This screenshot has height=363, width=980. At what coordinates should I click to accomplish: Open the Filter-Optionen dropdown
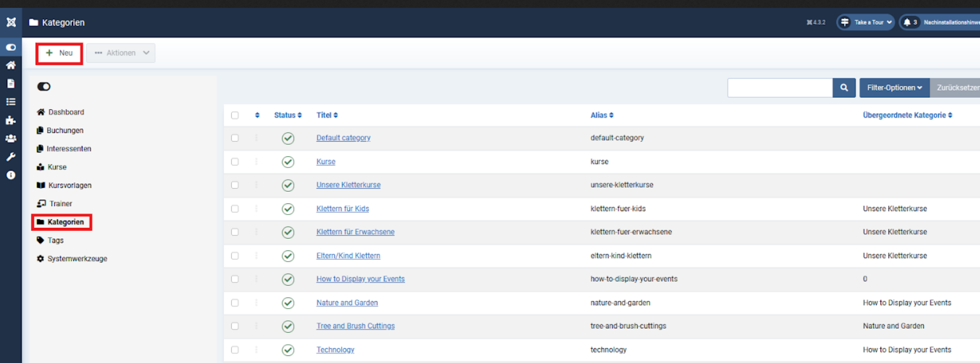894,87
